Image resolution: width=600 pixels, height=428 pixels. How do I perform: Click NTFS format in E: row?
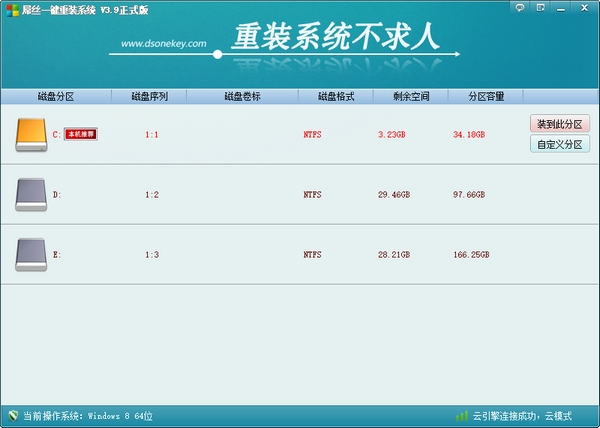[x=312, y=255]
